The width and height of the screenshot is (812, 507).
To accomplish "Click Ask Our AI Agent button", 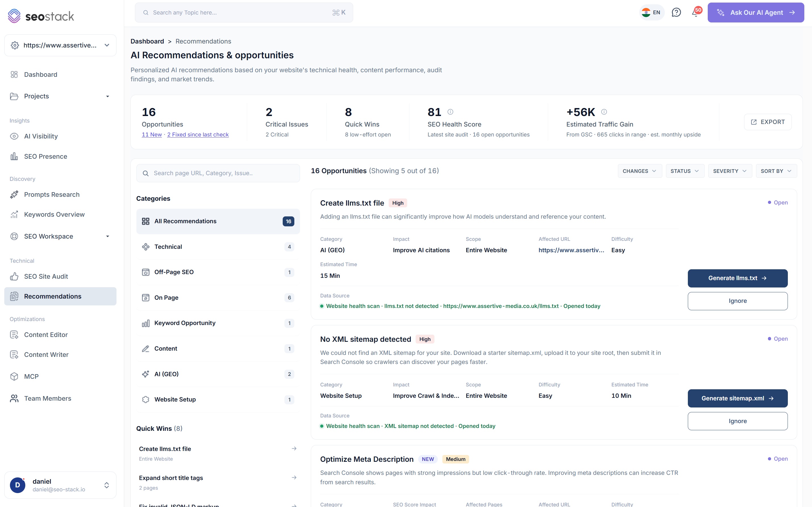I will [755, 13].
